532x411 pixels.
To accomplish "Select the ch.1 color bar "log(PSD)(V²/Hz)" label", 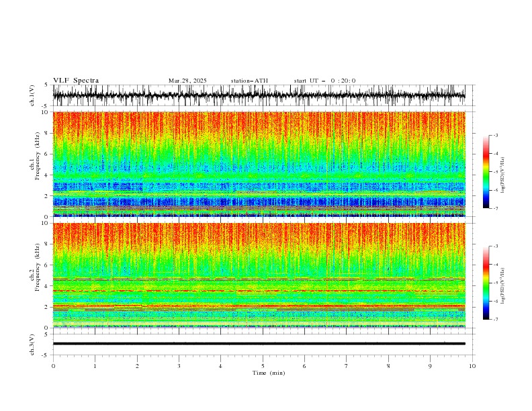I will pyautogui.click(x=503, y=175).
